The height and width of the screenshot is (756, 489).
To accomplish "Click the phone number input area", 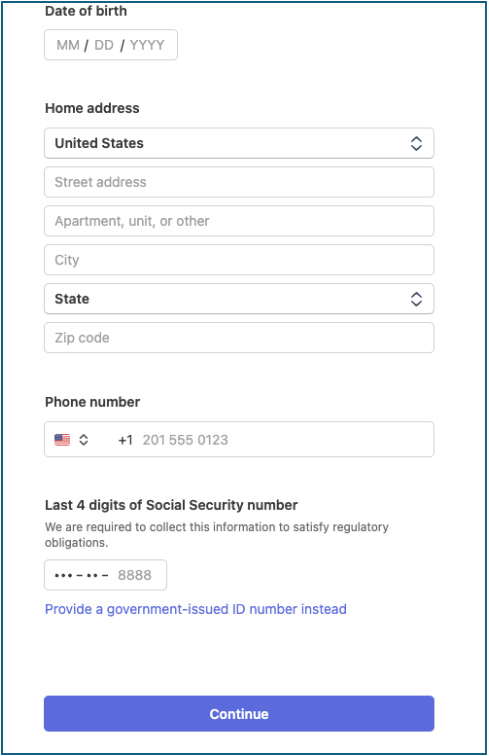I will (285, 440).
